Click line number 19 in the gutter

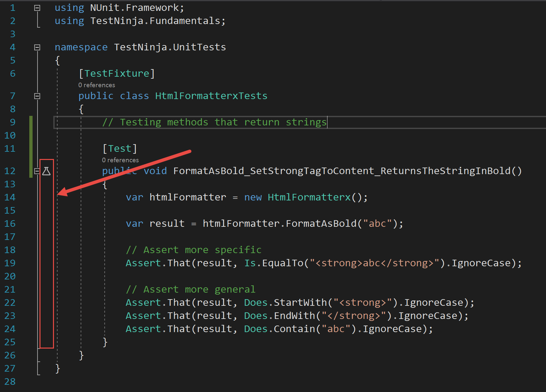10,263
